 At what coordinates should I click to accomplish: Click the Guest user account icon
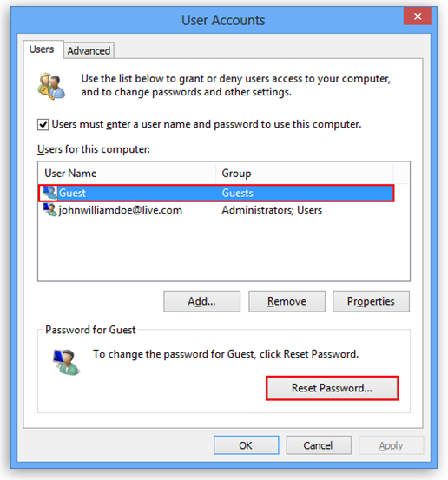49,193
